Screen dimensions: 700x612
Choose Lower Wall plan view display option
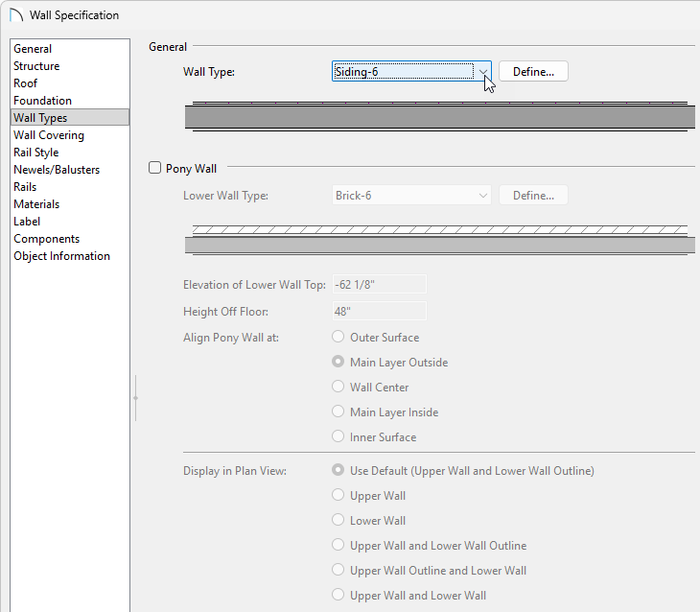(338, 520)
